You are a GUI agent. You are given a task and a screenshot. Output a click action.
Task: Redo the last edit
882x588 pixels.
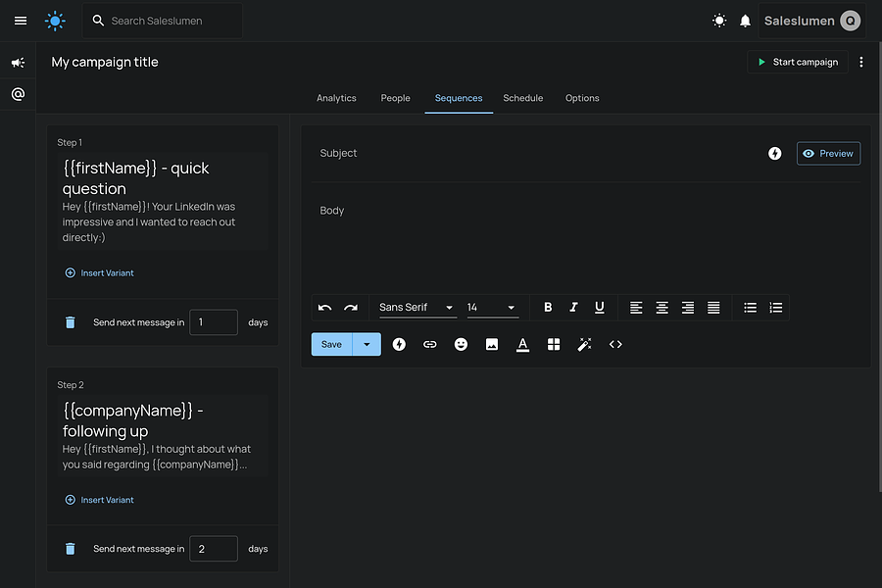351,307
